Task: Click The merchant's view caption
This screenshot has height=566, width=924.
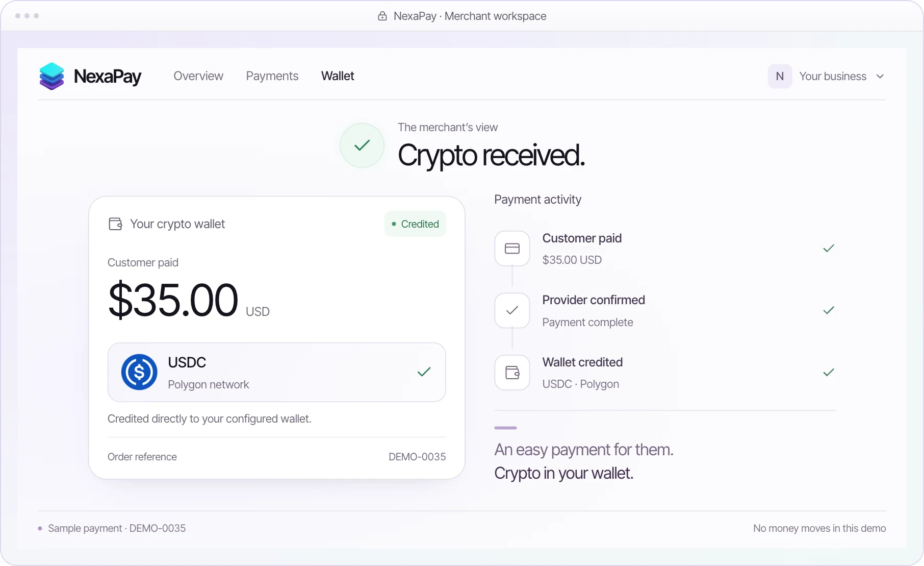Action: (x=448, y=128)
